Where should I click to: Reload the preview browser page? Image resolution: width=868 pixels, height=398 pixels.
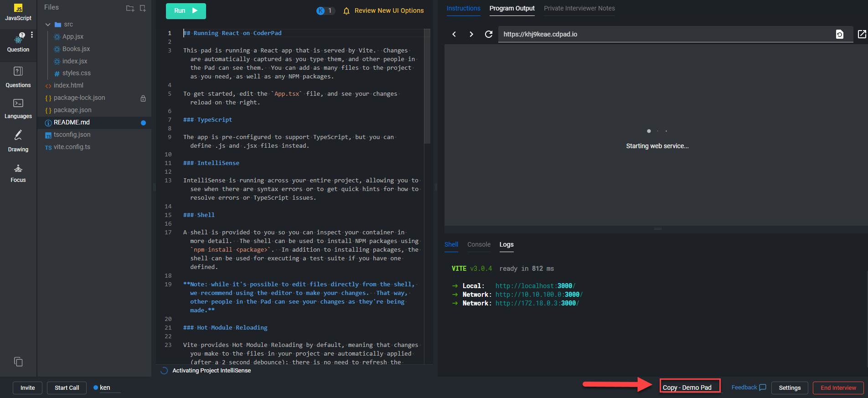pos(488,34)
